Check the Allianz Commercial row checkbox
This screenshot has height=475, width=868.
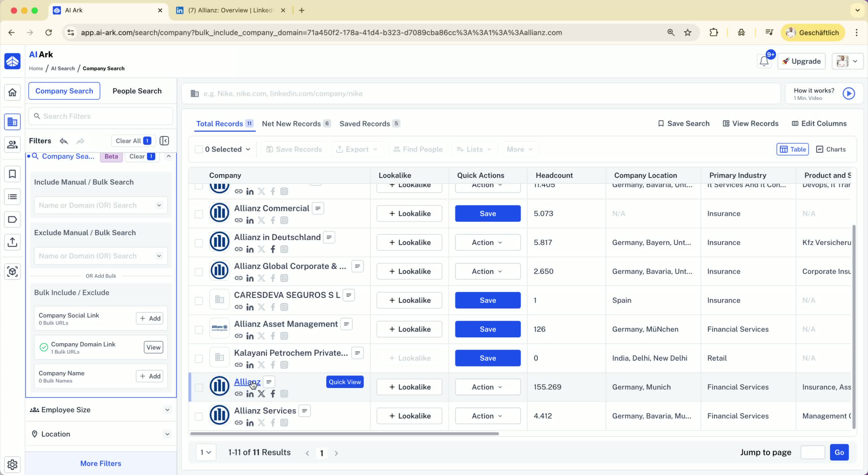pyautogui.click(x=199, y=214)
